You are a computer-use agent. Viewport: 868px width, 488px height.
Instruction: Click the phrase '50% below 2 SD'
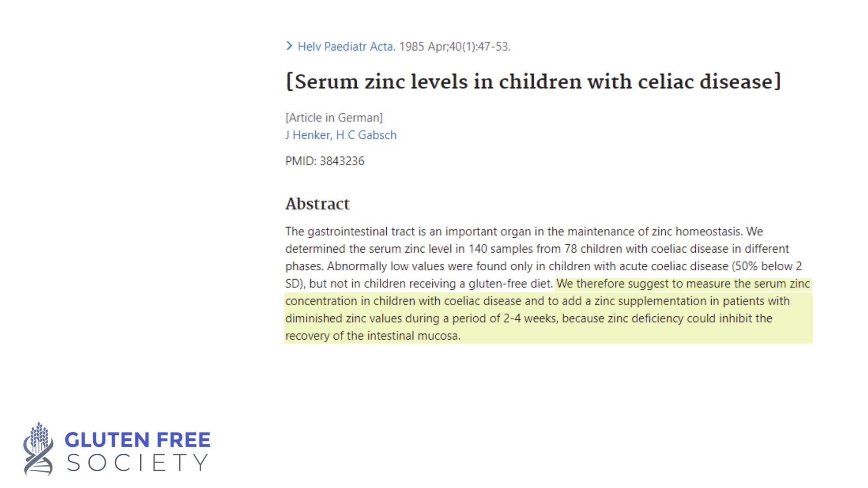[x=543, y=275]
